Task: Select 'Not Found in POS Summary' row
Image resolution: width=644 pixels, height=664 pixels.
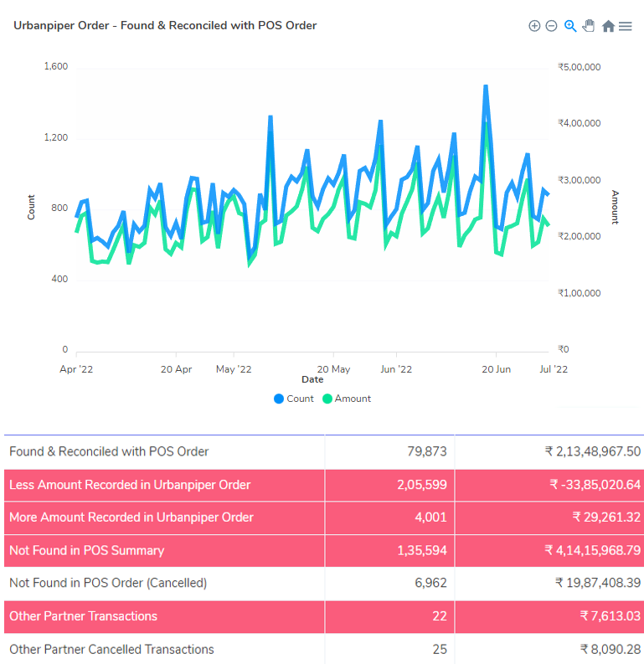Action: (324, 550)
